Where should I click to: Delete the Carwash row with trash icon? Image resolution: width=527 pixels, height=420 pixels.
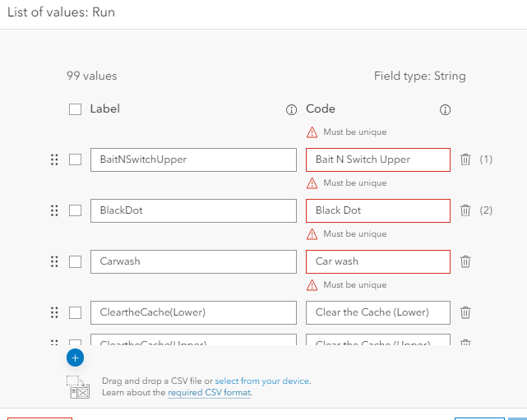(465, 261)
